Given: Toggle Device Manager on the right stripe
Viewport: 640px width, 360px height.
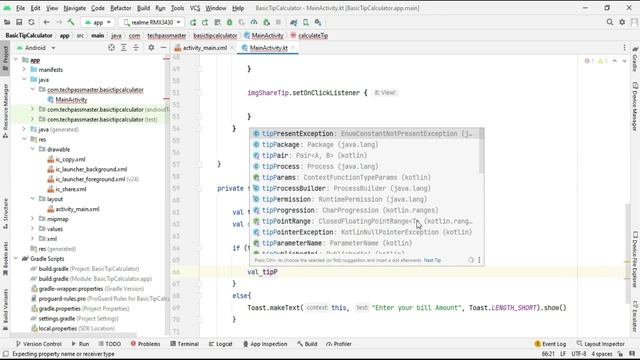Looking at the screenshot, I should [635, 106].
